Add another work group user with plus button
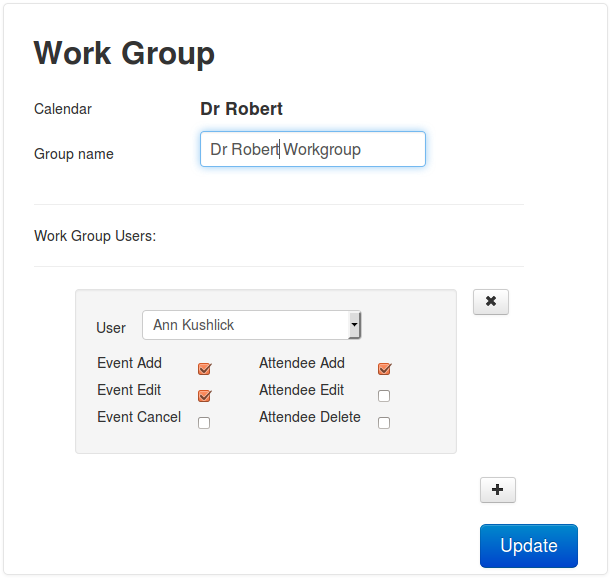 497,489
